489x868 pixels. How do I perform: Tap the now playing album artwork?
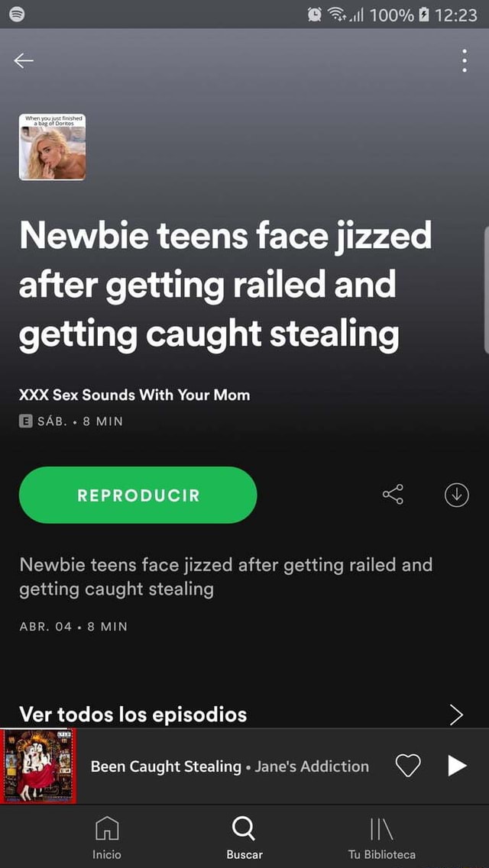coord(38,766)
